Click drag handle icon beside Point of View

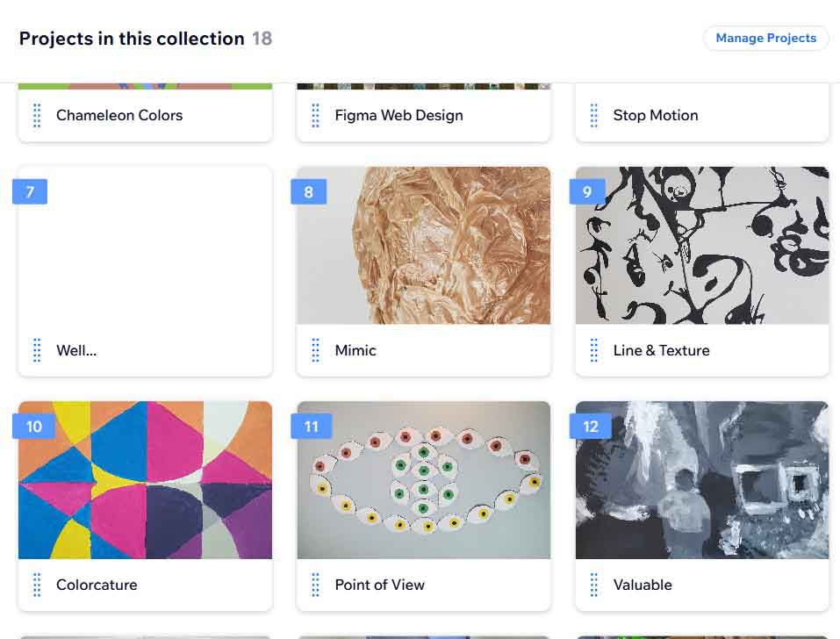click(x=315, y=585)
